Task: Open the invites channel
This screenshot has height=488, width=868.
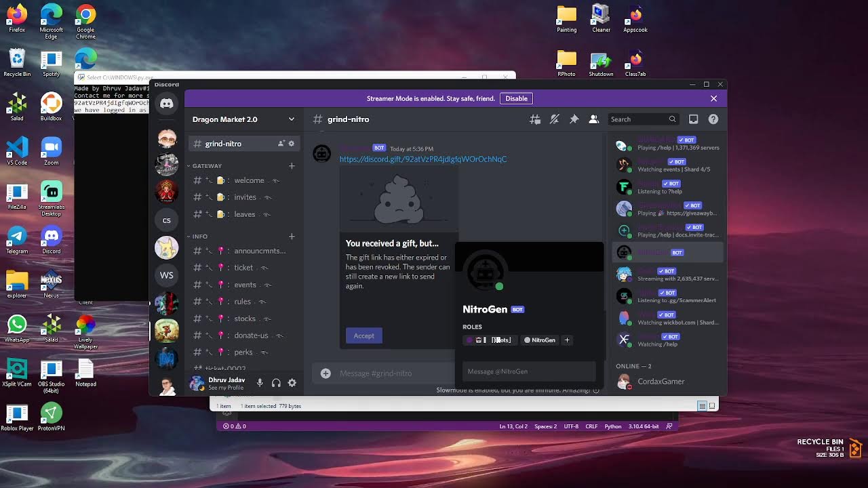Action: [243, 197]
